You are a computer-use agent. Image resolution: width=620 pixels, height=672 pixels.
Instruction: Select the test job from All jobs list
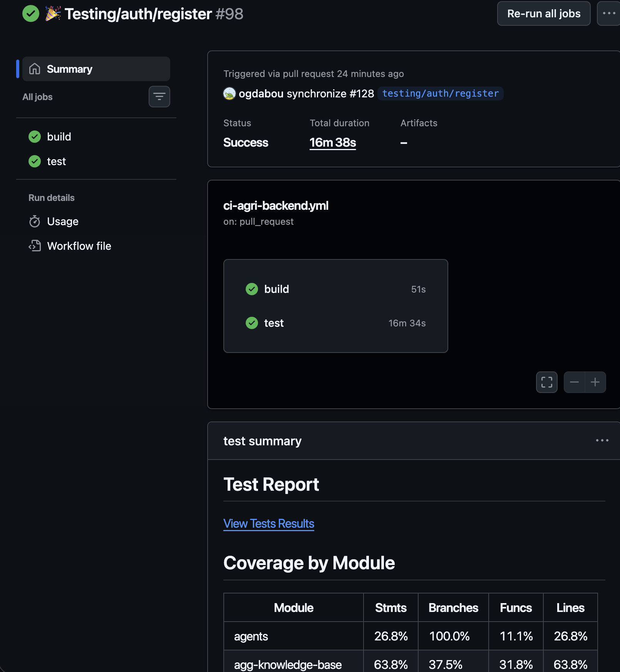(x=56, y=161)
